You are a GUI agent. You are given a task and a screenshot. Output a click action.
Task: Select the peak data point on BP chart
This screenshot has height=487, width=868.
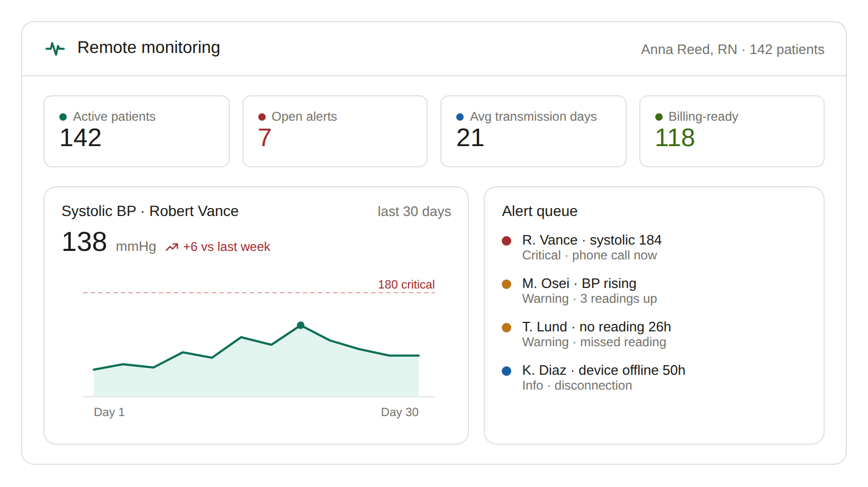click(301, 325)
